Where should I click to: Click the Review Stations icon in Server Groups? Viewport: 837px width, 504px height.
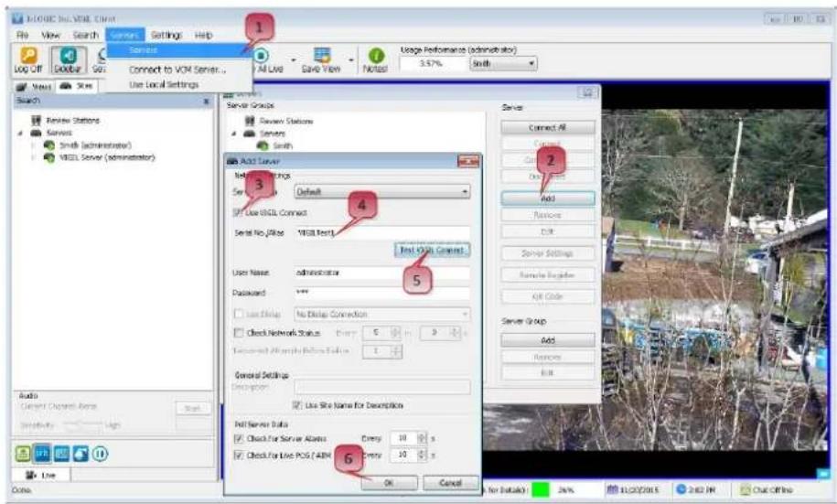(250, 121)
